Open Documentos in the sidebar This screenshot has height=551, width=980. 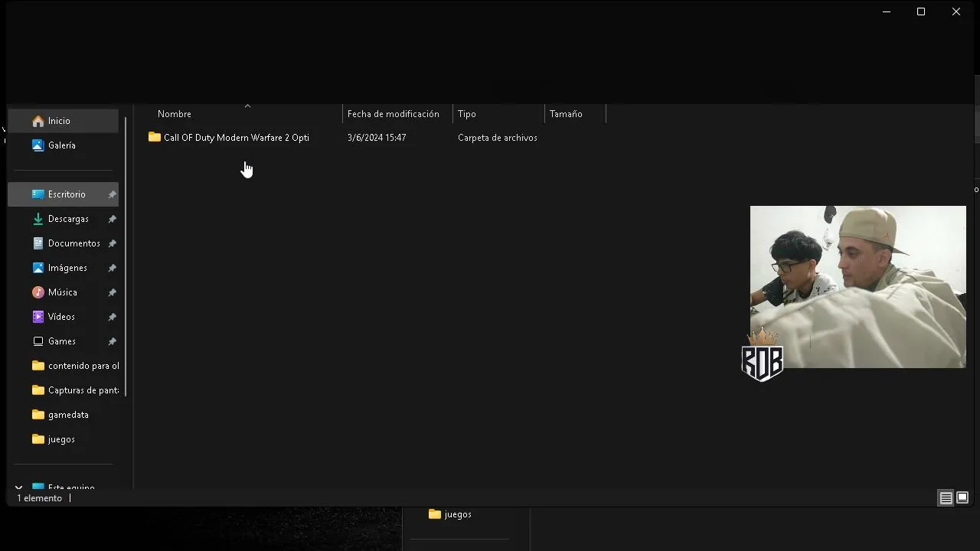point(64,243)
